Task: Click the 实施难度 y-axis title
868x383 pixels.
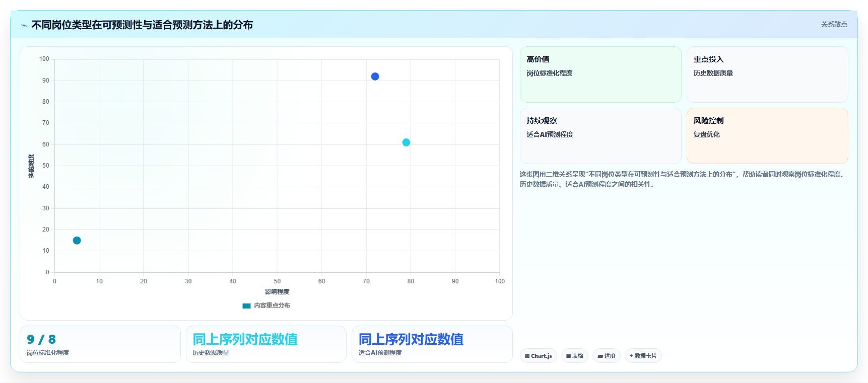Action: tap(31, 166)
